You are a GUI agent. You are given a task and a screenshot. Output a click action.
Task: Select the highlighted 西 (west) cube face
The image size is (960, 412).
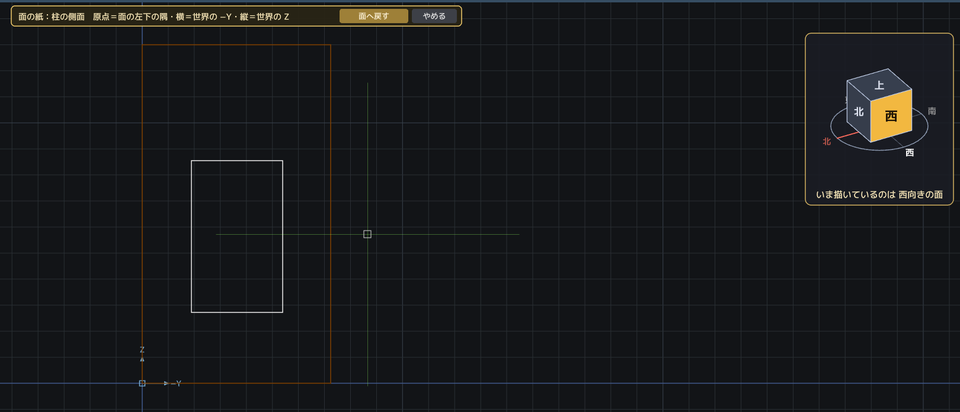pos(891,116)
